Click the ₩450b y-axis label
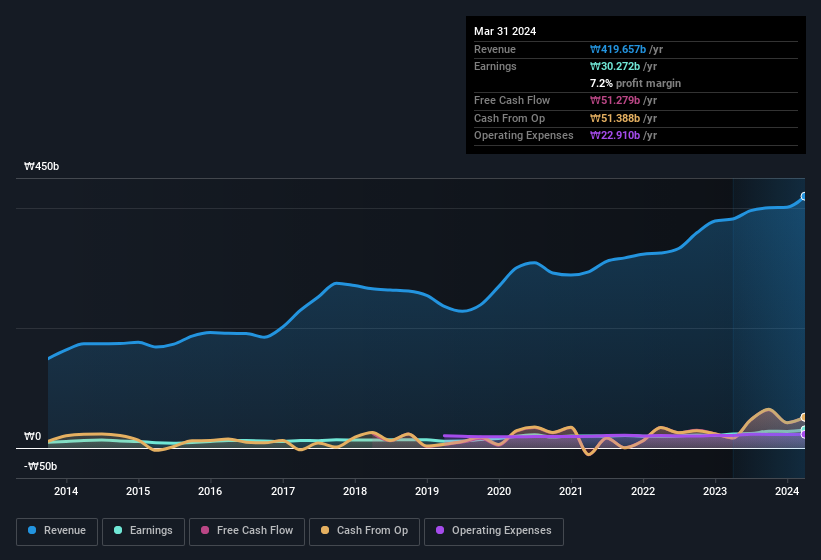 42,167
